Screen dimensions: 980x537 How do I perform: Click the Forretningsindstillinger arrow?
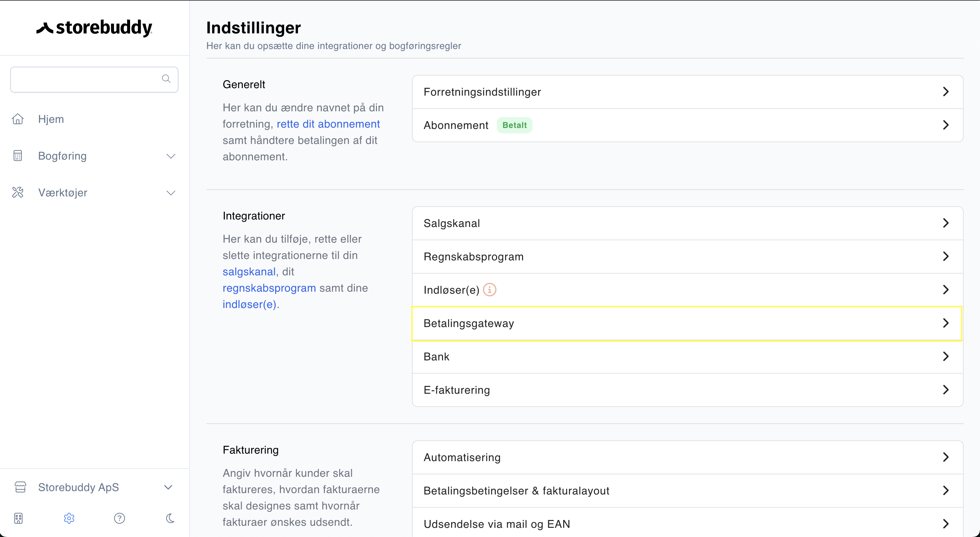click(946, 92)
